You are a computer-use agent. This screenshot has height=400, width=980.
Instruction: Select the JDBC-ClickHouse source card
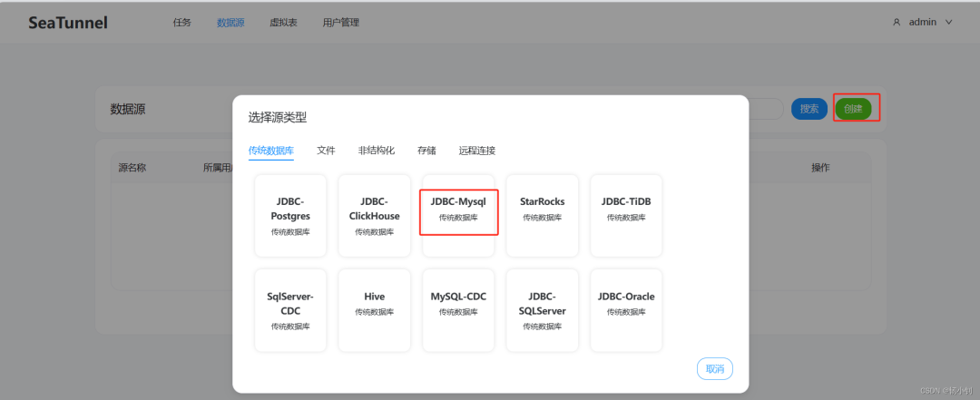point(375,216)
